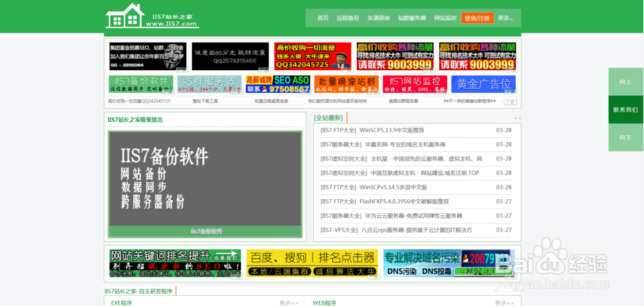The width and height of the screenshot is (644, 306).
Task: Open the orange 批量镜像站群 banner
Action: pos(346,84)
